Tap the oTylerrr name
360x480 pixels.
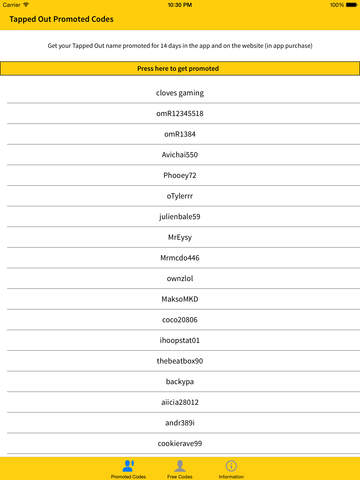click(180, 196)
